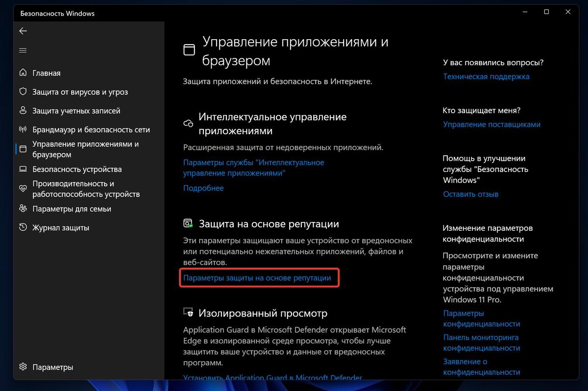Viewport: 588px width, 391px height.
Task: Open Журнал защиты
Action: [x=61, y=227]
